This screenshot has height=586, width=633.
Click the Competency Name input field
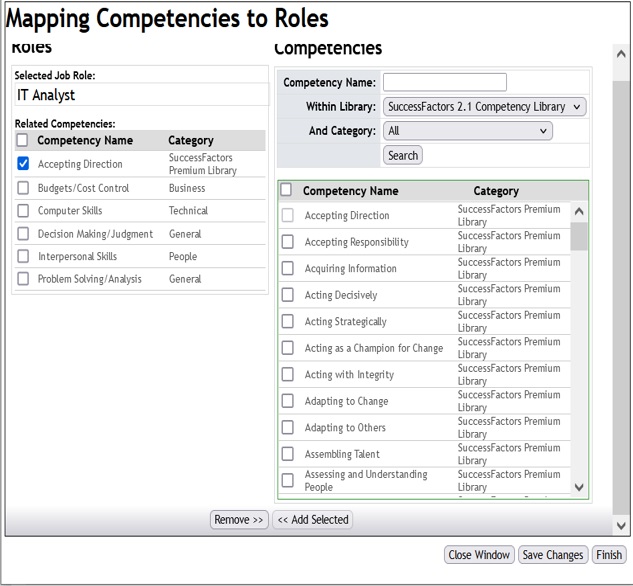click(445, 82)
